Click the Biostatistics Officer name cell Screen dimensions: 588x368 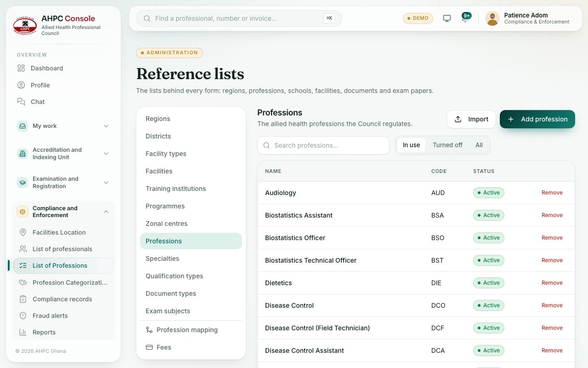295,238
